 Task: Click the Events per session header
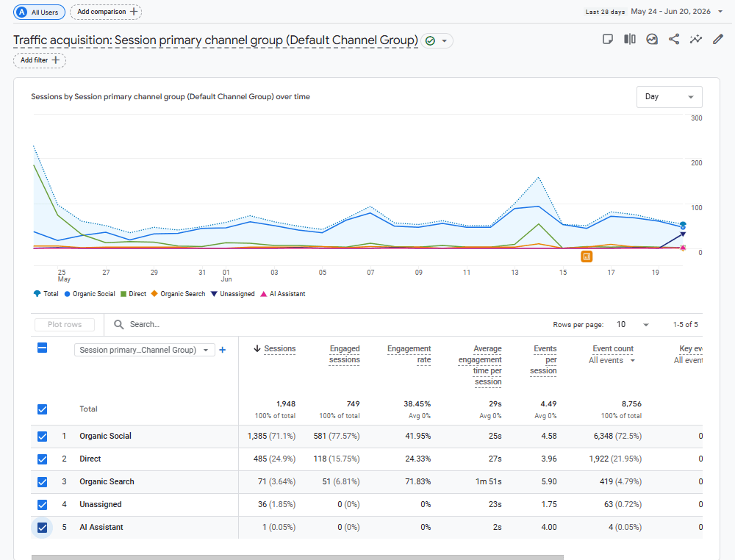[x=544, y=359]
